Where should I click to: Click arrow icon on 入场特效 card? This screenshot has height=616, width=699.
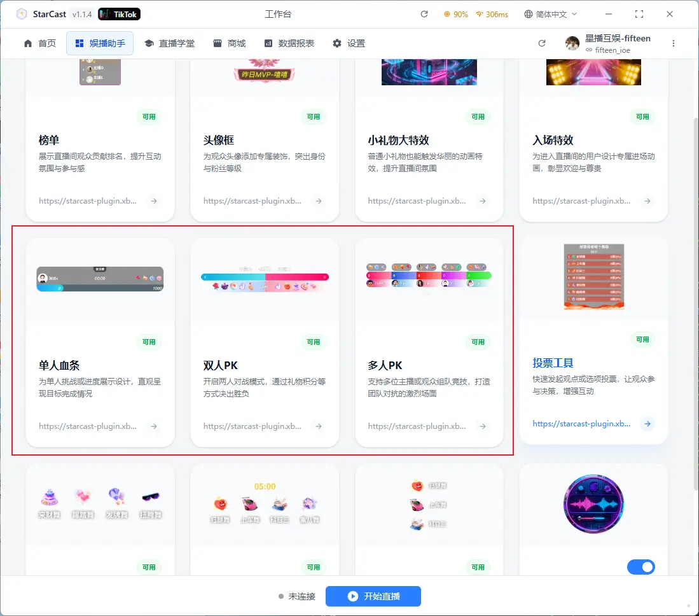(647, 201)
